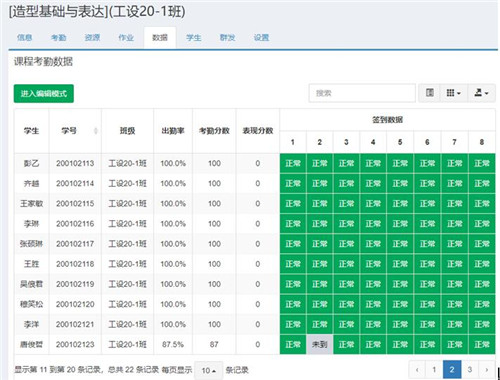Click attendance score 87 cell
The image size is (500, 380).
coord(214,344)
